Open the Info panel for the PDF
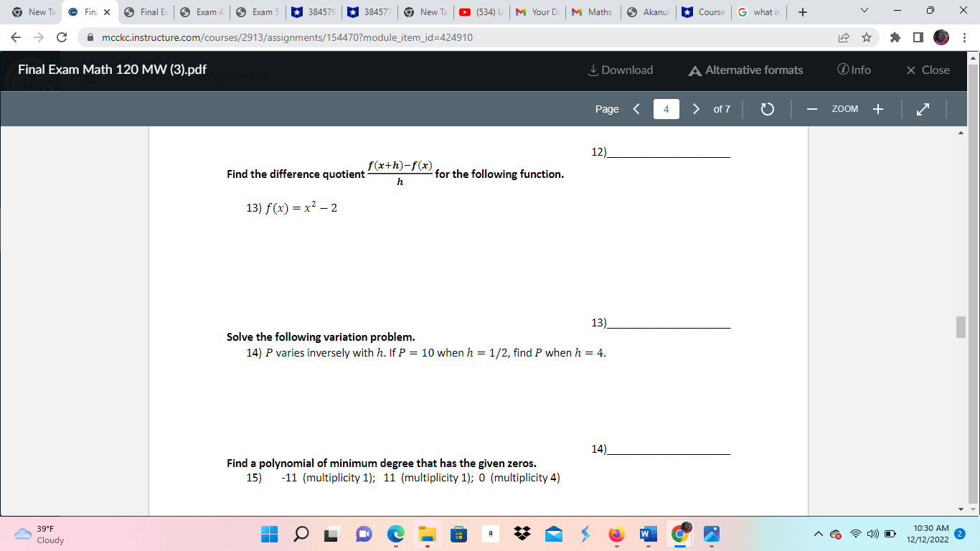Image resolution: width=980 pixels, height=551 pixels. point(854,70)
